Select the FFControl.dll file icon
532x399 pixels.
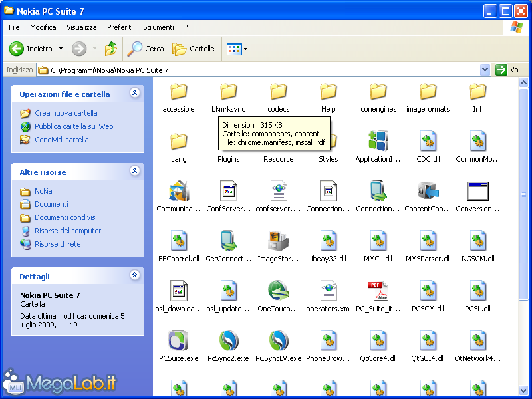178,241
